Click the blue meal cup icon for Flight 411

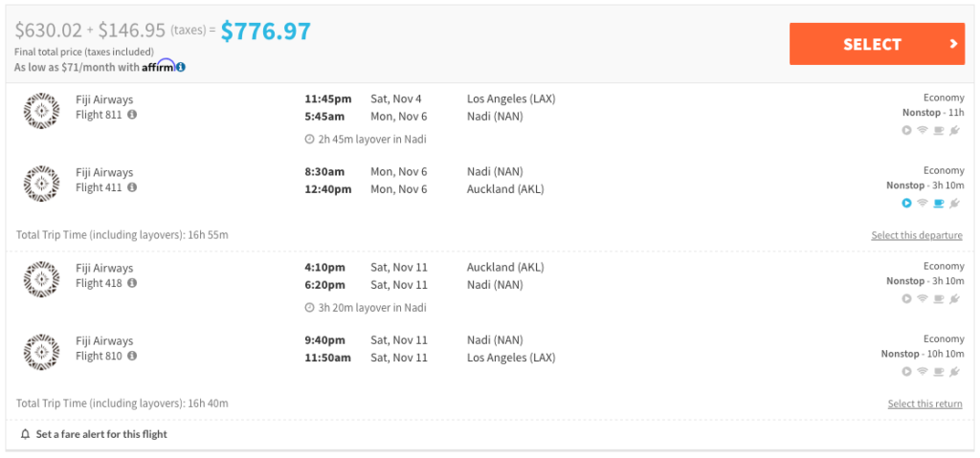tap(938, 203)
